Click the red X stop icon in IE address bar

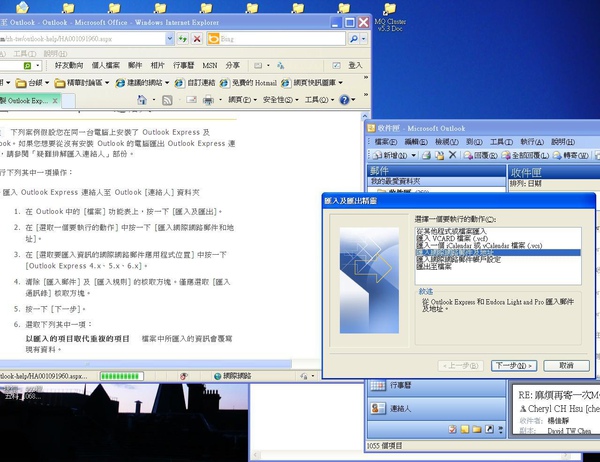(197, 39)
